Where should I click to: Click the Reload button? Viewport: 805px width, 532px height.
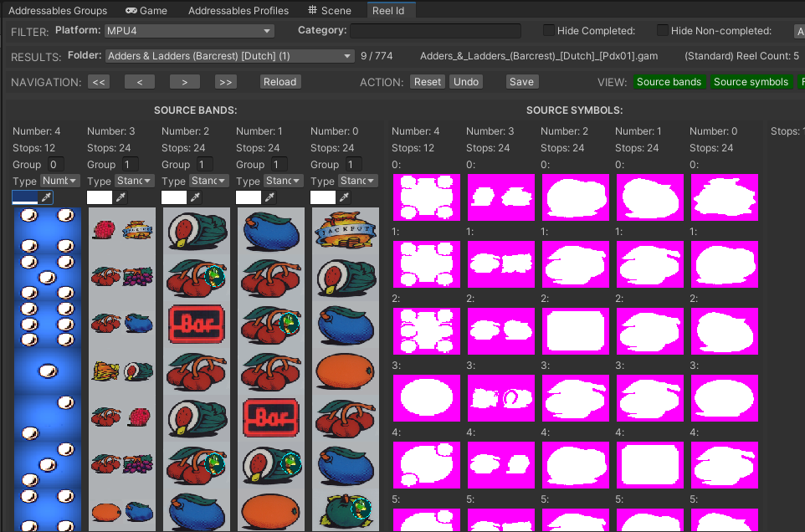click(x=279, y=82)
